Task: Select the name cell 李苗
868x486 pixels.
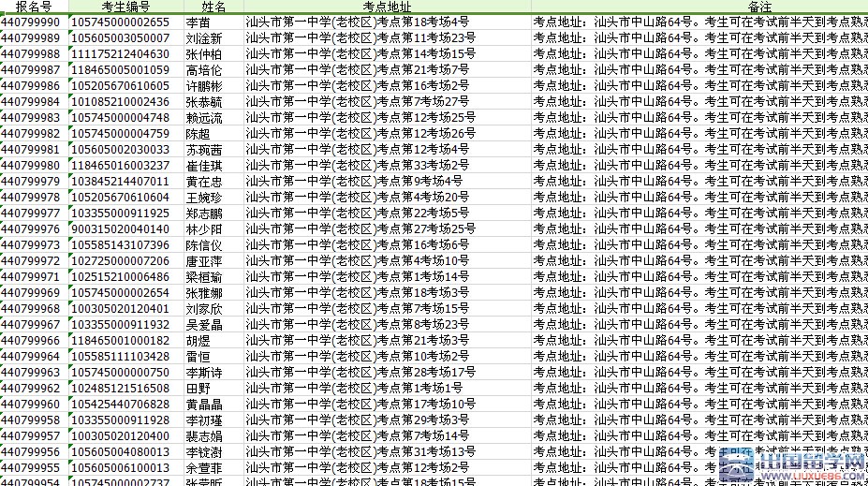Action: 198,22
